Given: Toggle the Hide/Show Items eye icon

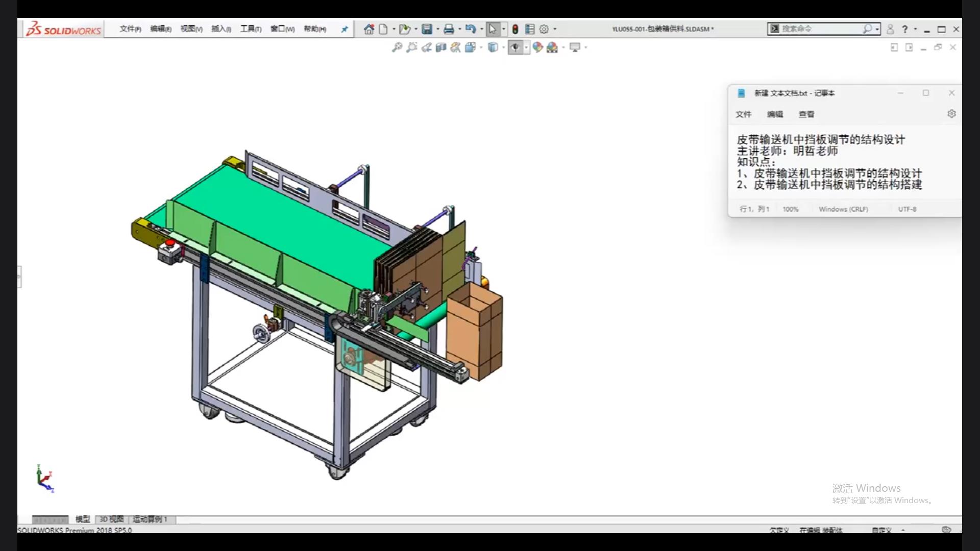Looking at the screenshot, I should tap(515, 47).
